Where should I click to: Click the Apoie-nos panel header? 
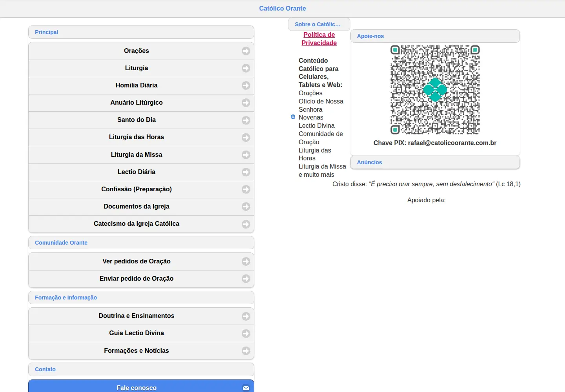435,36
